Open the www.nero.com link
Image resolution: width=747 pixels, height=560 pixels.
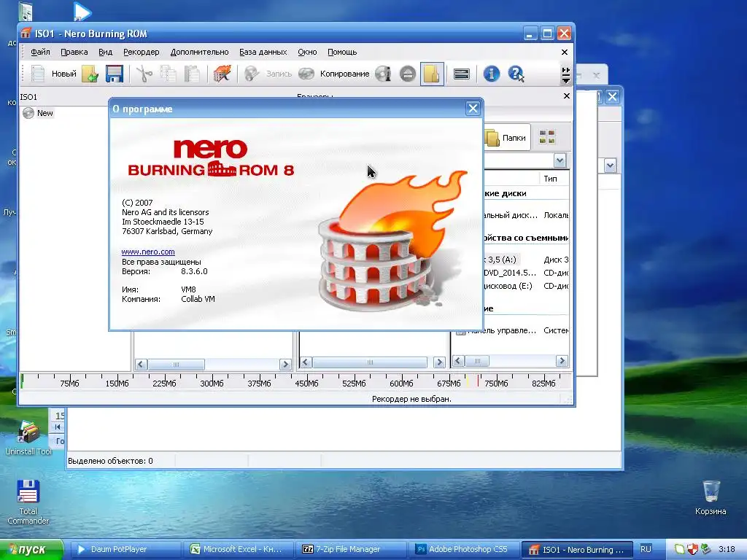148,252
